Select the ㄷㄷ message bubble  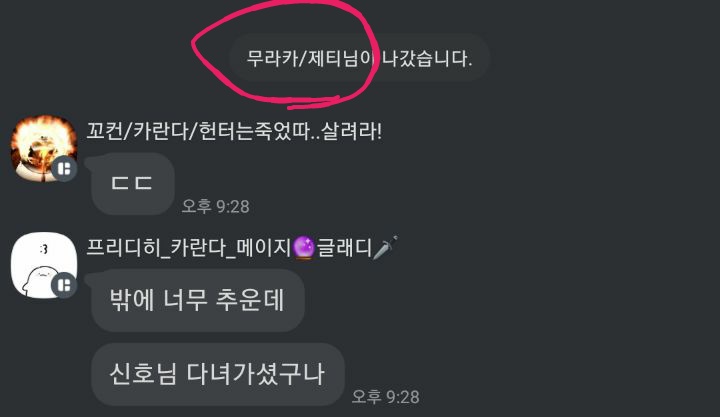(133, 184)
